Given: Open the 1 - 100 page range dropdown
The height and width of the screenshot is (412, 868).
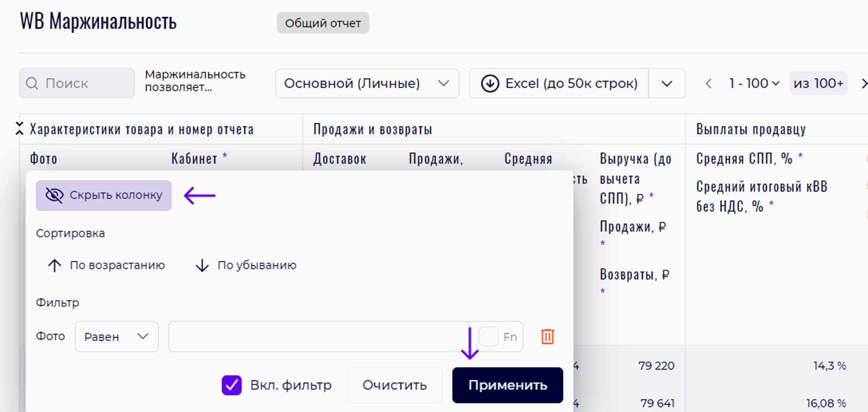Looking at the screenshot, I should (x=754, y=83).
